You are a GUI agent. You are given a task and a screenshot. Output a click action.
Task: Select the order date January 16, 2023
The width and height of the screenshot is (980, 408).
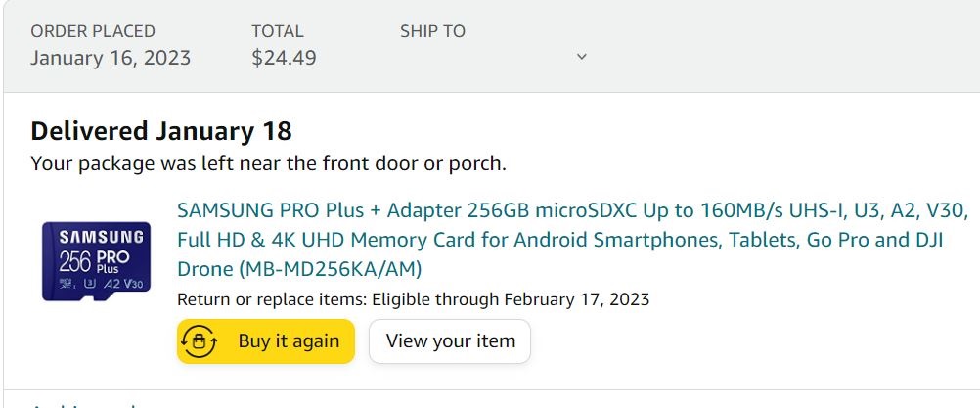(x=111, y=58)
